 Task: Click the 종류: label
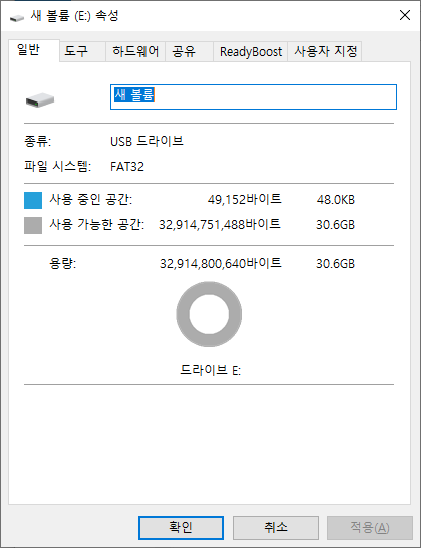[x=37, y=141]
